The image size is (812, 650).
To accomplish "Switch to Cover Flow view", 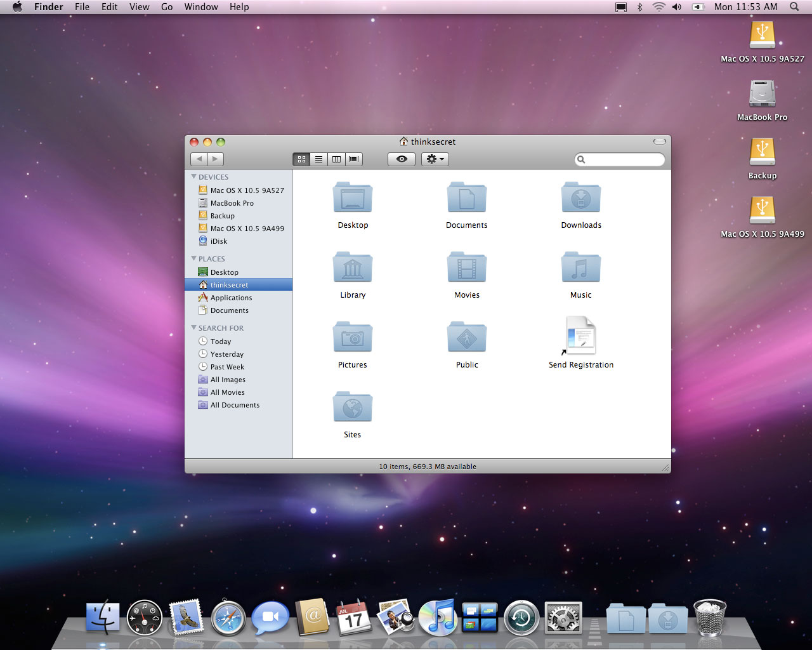I will (x=354, y=159).
